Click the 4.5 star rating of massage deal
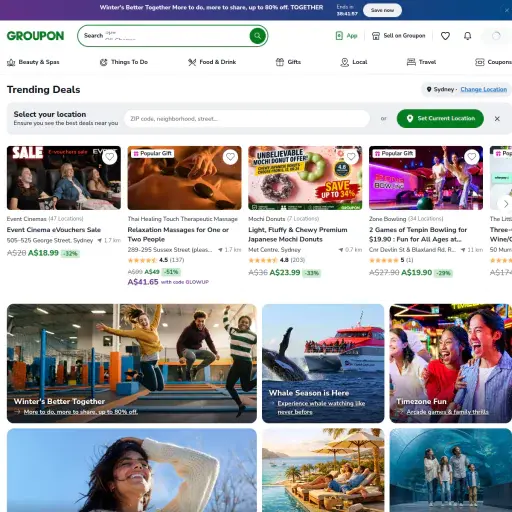 point(156,260)
